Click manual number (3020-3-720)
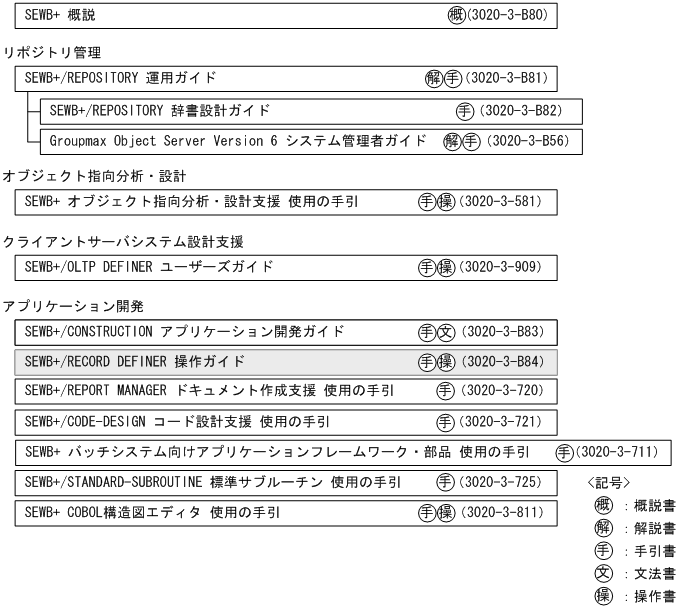680x608 pixels. [x=502, y=391]
